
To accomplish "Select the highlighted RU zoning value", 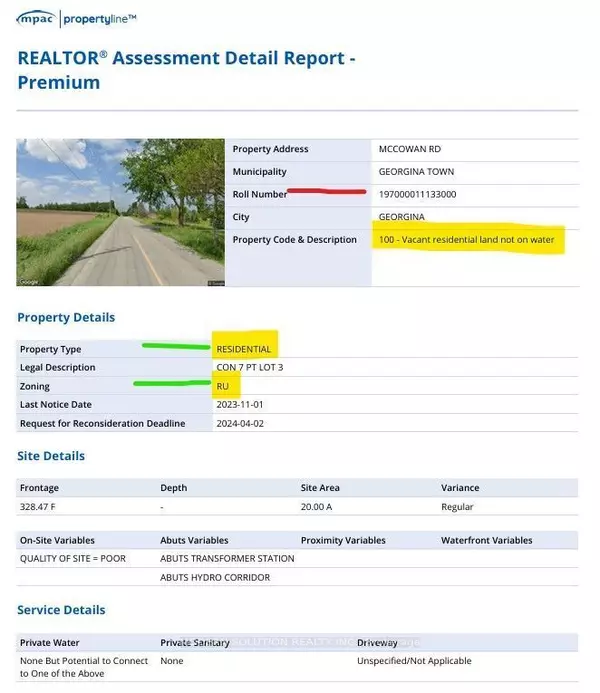I will click(223, 386).
